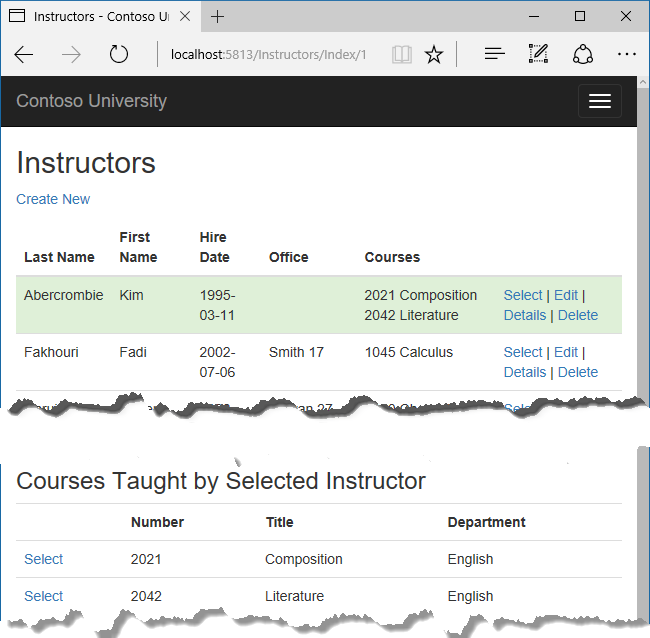
Task: Click the Share icon in toolbar
Action: (583, 55)
